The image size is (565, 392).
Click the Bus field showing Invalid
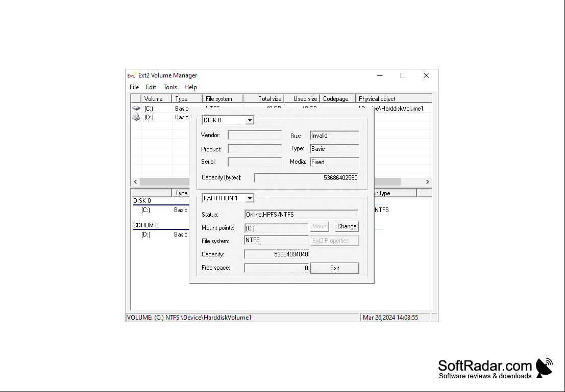point(334,136)
